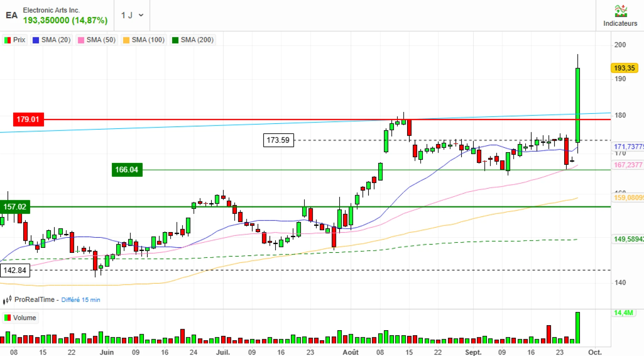Click the 171,7377 SMA 20 value

628,146
